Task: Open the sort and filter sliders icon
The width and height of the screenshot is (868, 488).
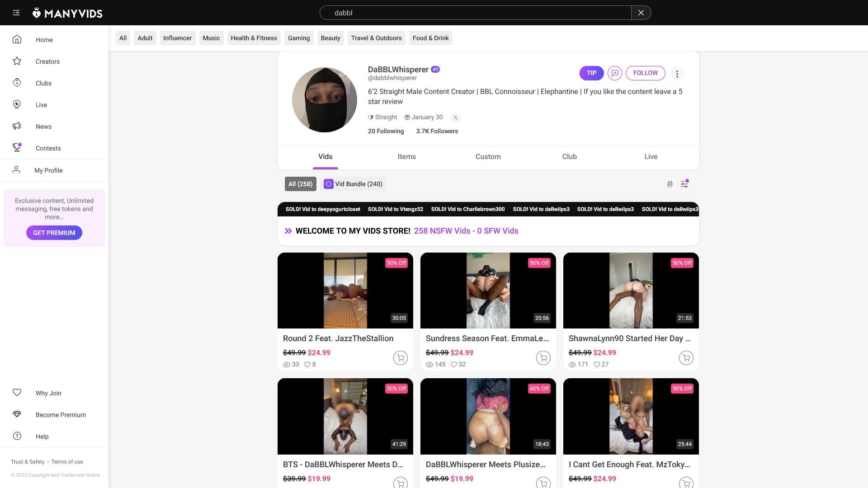Action: [x=684, y=184]
